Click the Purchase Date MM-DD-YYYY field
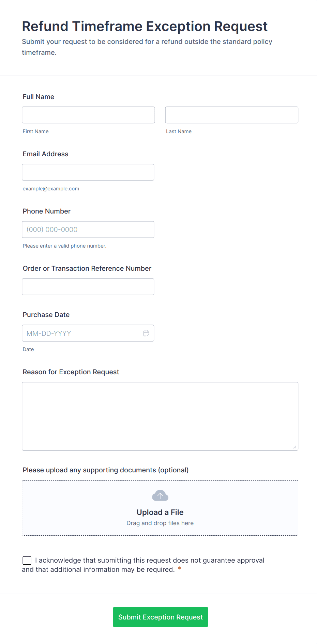This screenshot has height=644, width=317. pos(82,333)
